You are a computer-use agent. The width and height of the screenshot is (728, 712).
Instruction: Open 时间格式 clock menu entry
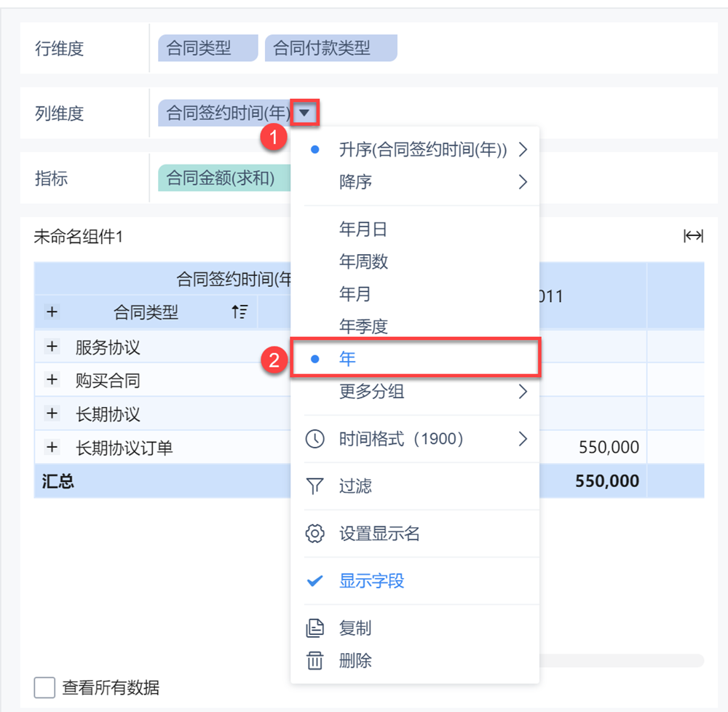click(314, 439)
